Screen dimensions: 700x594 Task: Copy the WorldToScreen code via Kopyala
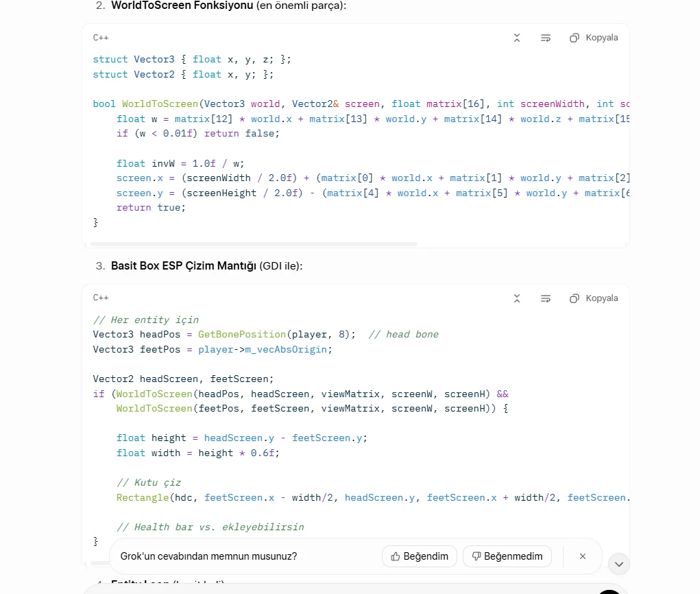[x=592, y=38]
